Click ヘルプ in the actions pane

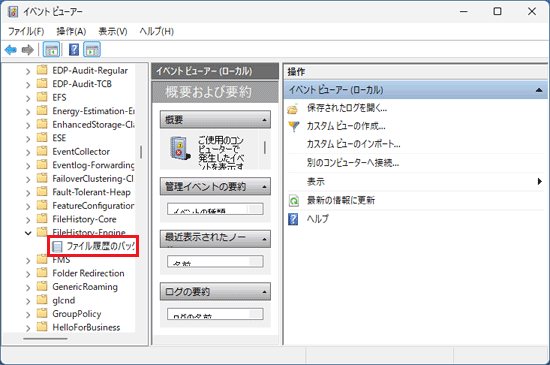tap(318, 219)
